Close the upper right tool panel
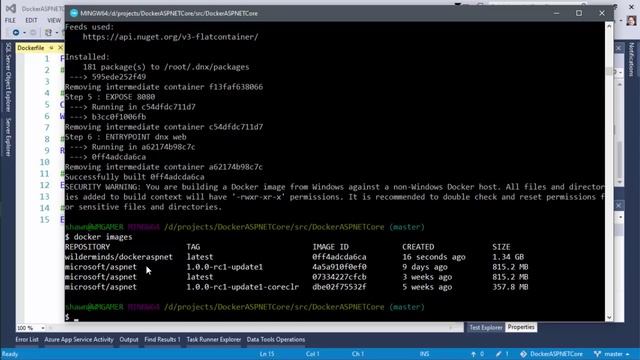The width and height of the screenshot is (640, 360). coord(619,48)
